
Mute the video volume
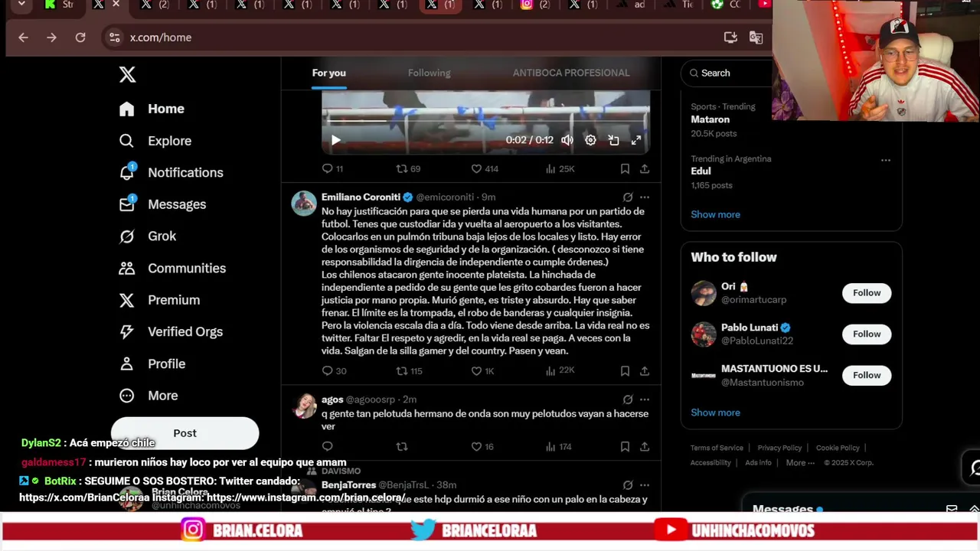567,140
